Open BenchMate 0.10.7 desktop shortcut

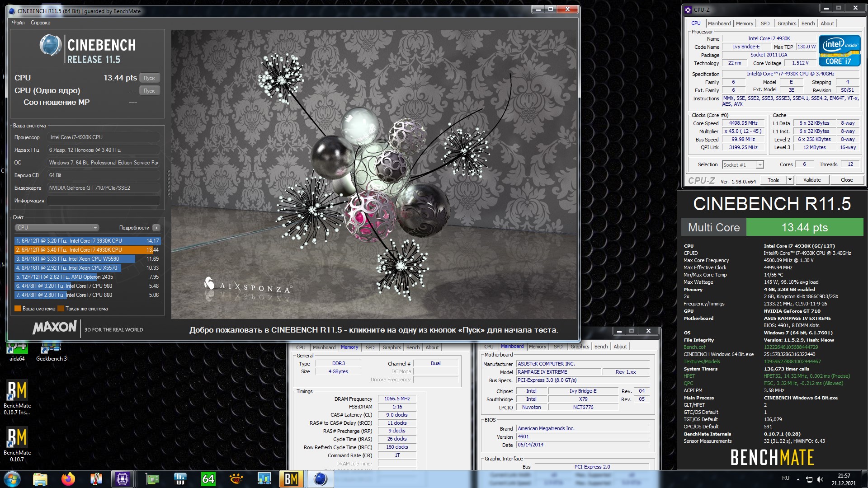17,445
